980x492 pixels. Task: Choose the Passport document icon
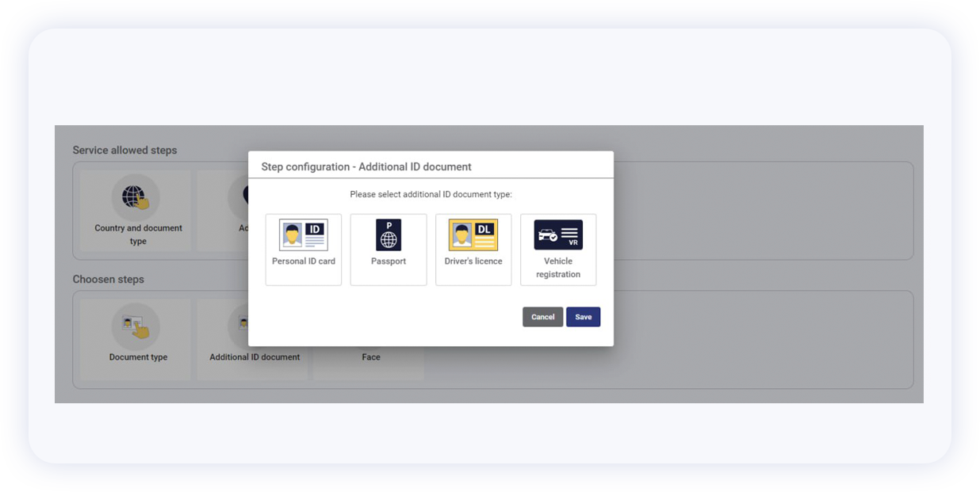coord(389,235)
